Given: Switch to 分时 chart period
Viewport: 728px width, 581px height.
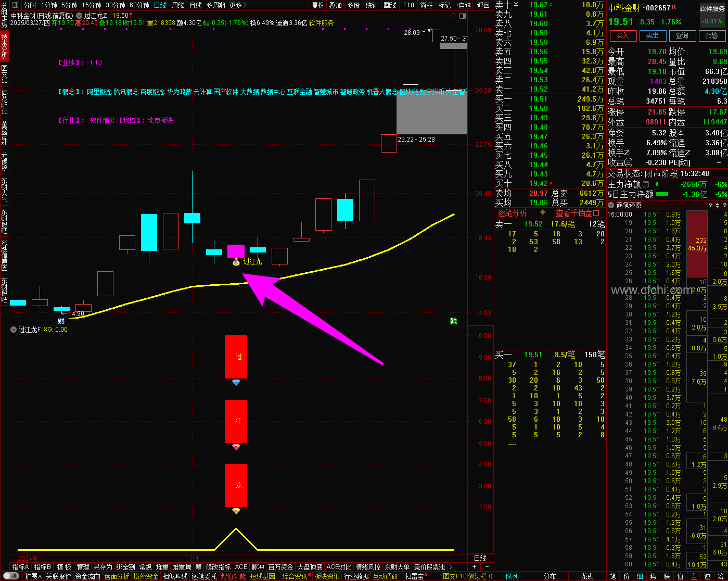Looking at the screenshot, I should point(30,5).
